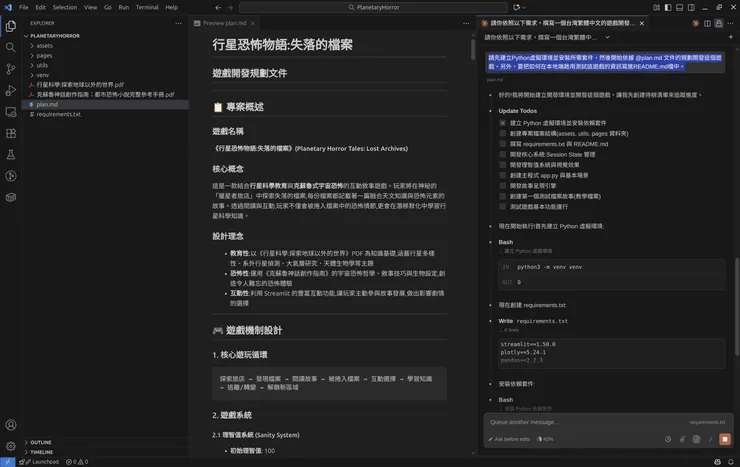Open Explorer more actions ellipsis
The image size is (740, 467).
pos(178,23)
